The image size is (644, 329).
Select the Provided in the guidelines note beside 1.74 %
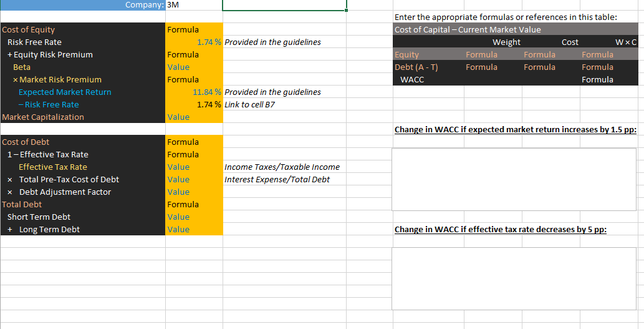(x=272, y=42)
